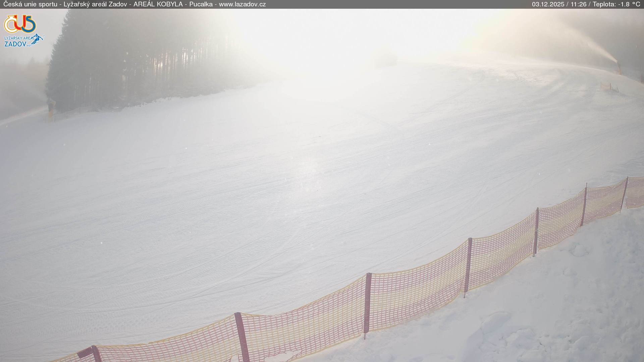Click the Lyžařský areál Zadov header text
Screen dimensions: 644x362
[95, 4]
